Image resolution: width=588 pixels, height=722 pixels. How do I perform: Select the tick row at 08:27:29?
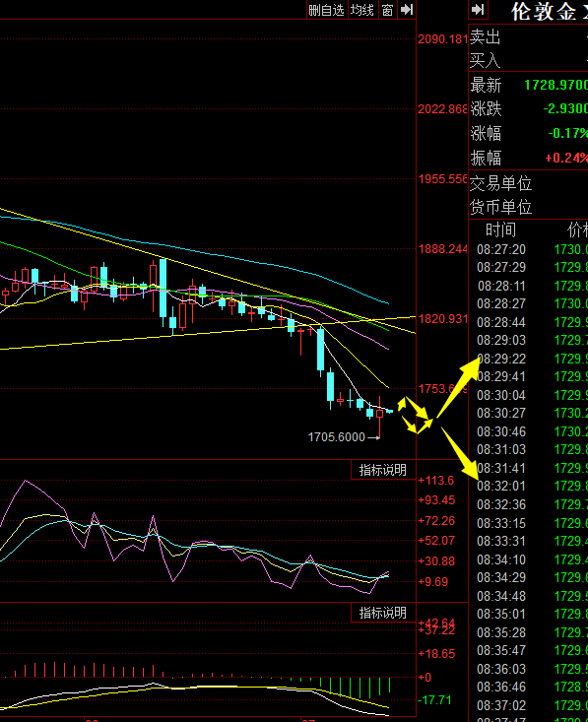coord(528,268)
